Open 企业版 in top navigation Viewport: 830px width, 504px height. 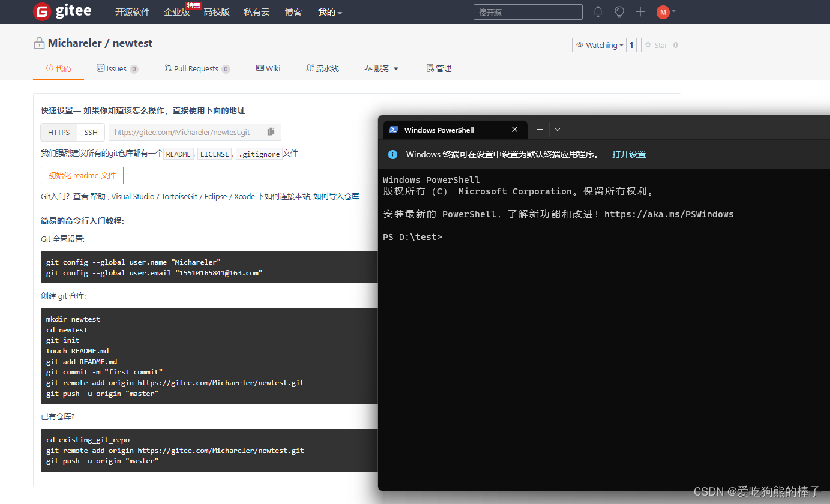coord(176,12)
